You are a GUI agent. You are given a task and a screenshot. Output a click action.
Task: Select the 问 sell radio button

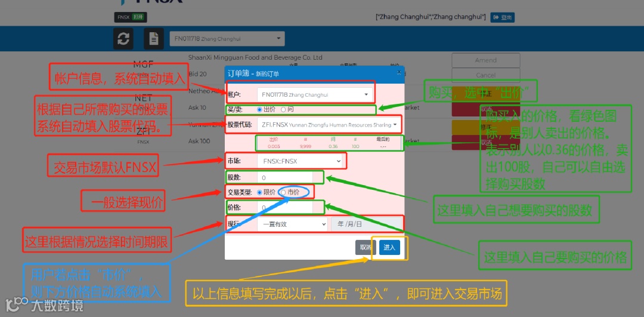[x=283, y=109]
